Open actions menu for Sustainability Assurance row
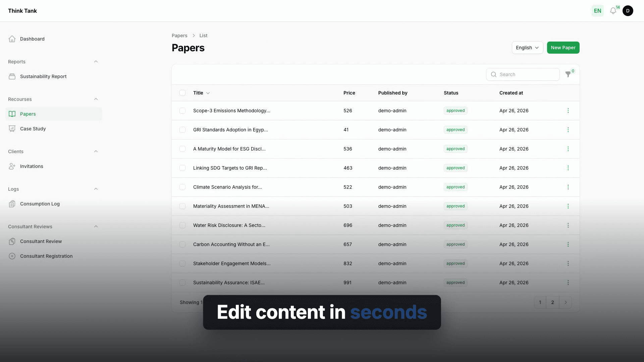 pos(568,283)
